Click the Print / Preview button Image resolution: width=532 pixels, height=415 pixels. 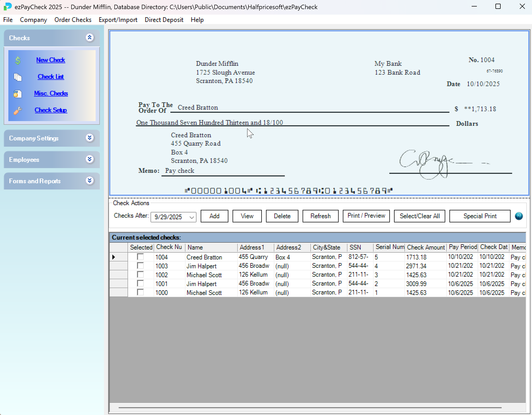[x=366, y=216]
